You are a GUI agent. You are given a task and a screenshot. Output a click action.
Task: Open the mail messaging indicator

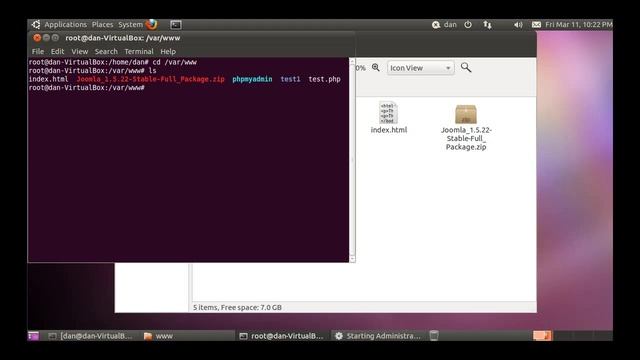[536, 25]
